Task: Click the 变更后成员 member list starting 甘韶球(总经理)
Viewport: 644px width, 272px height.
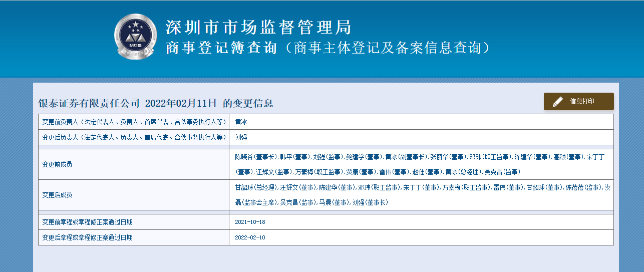Action: (423, 195)
